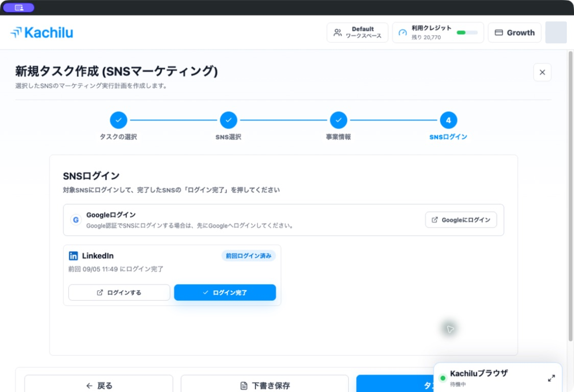Click the credit usage progress bar
Image resolution: width=574 pixels, height=392 pixels.
coord(467,33)
